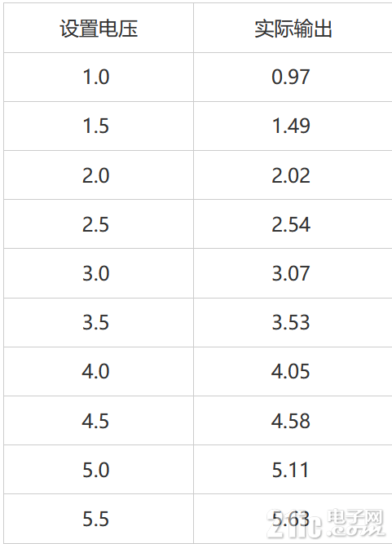The height and width of the screenshot is (544, 392).
Task: Click the 3.07 output value
Action: [x=290, y=273]
